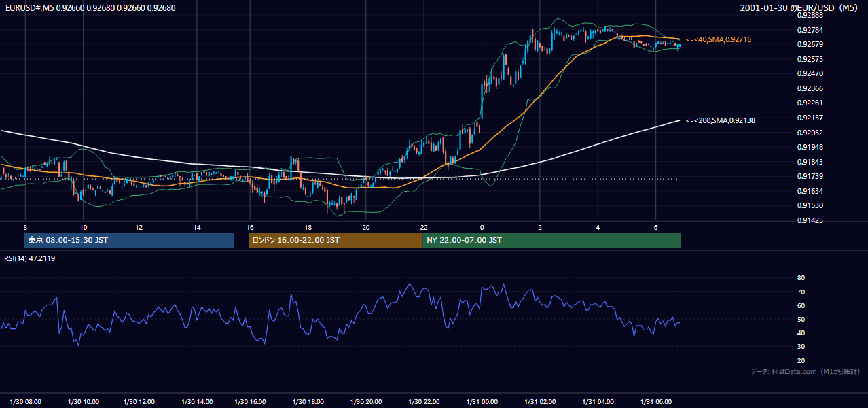Click hour tick 16 under price chart
The image size is (868, 408).
click(x=250, y=227)
